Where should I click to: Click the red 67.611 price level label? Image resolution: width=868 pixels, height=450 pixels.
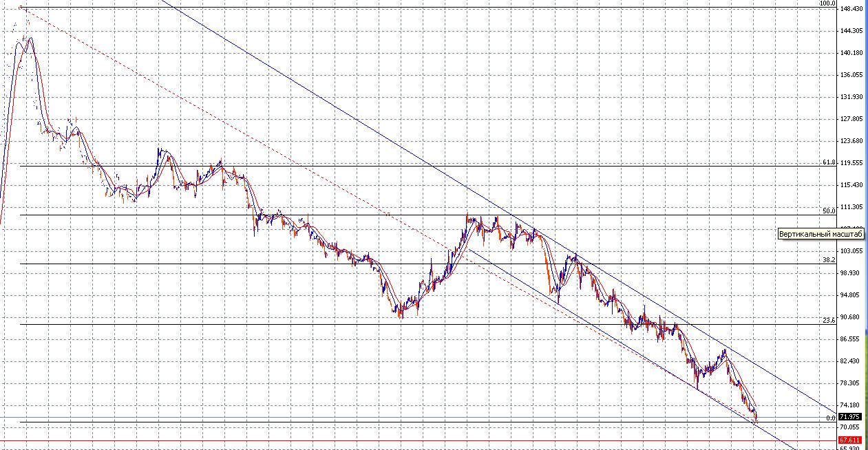click(x=851, y=440)
